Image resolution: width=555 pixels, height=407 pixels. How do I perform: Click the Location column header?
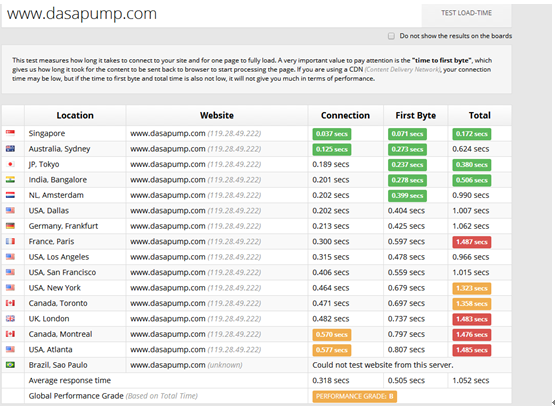coord(75,115)
